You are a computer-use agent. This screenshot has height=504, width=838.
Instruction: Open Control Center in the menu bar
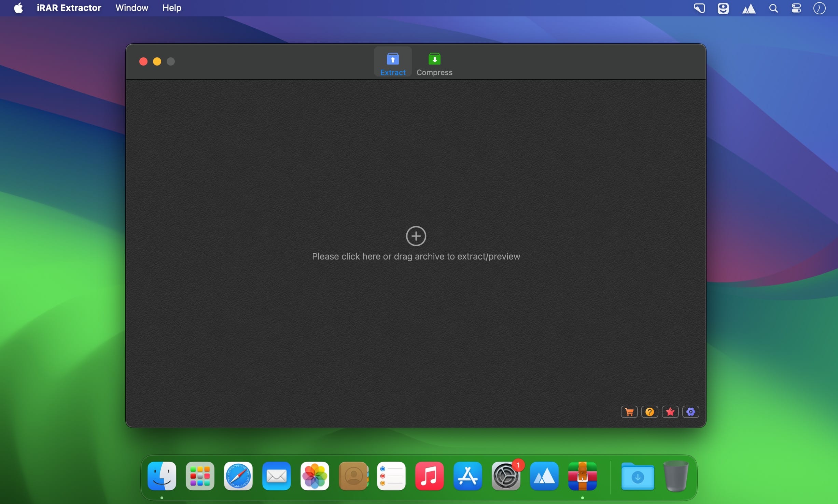796,8
